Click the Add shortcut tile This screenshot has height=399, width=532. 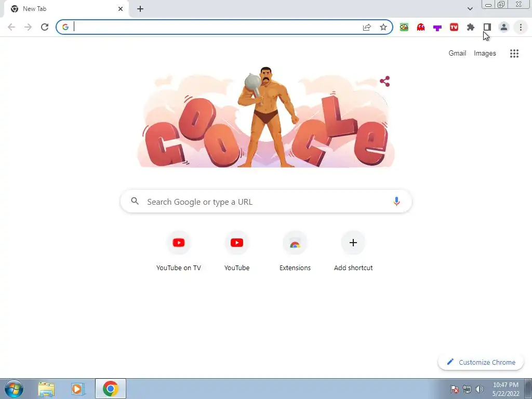353,251
